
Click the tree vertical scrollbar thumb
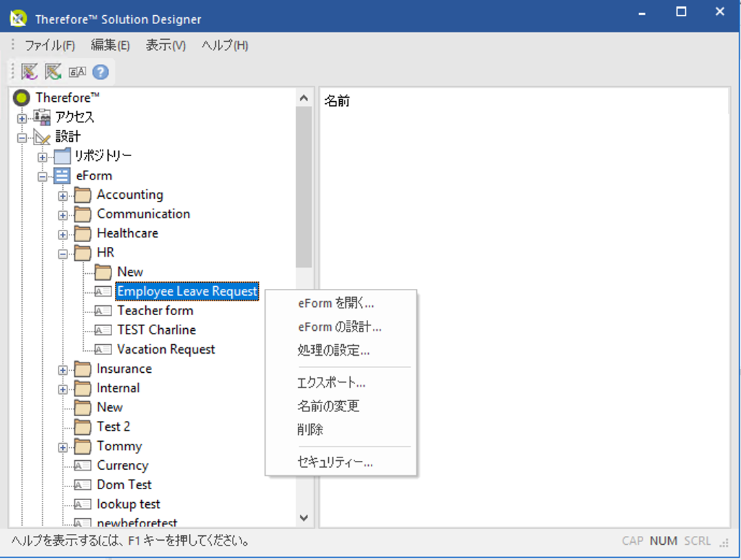pos(304,187)
